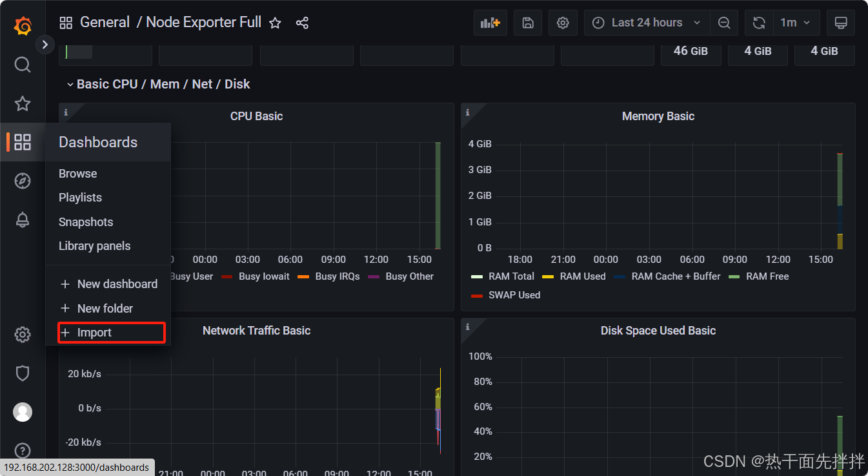Image resolution: width=868 pixels, height=476 pixels.
Task: Click the General folder breadcrumb link
Action: click(x=105, y=23)
